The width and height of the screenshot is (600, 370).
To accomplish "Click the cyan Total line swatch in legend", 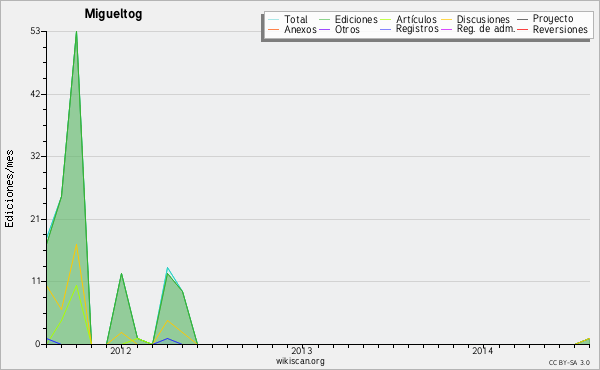I will [x=274, y=20].
